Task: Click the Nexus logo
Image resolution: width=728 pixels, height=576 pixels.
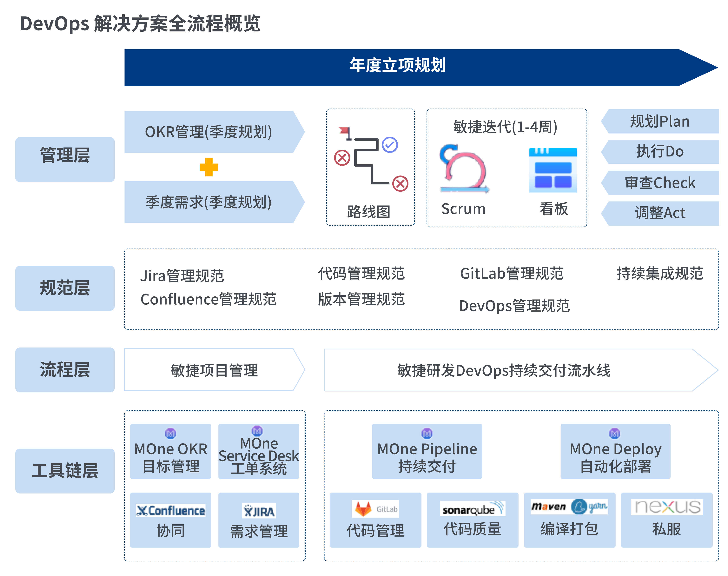Action: 667,507
